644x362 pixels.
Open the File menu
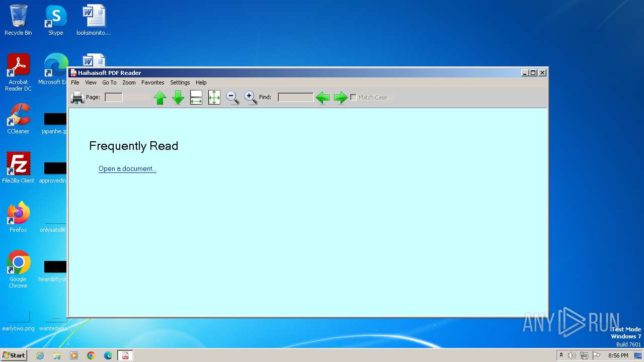75,82
